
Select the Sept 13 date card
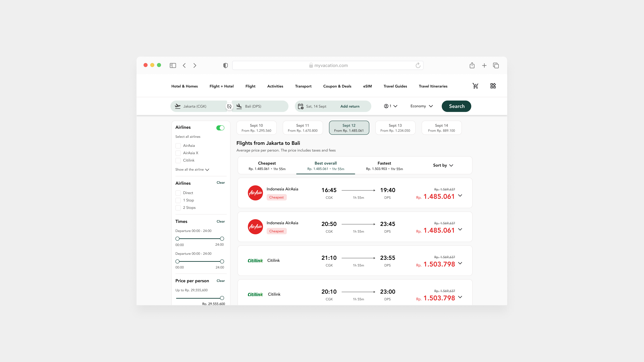pyautogui.click(x=395, y=128)
